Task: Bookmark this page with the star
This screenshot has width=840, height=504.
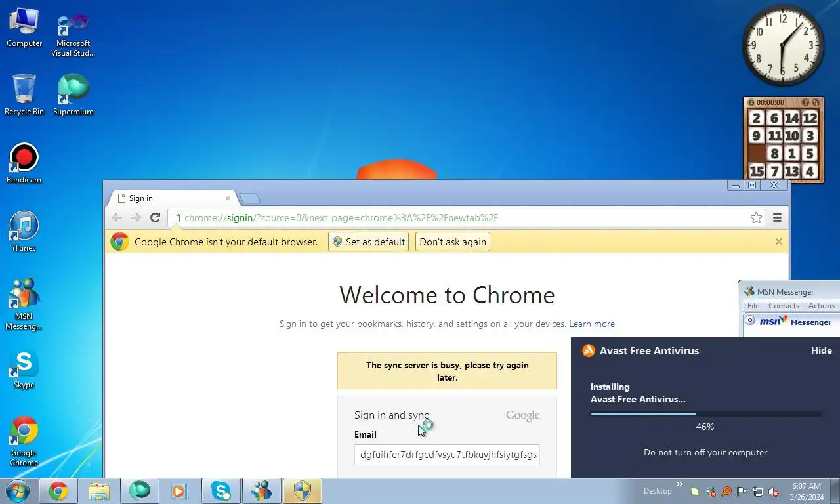Action: [756, 218]
